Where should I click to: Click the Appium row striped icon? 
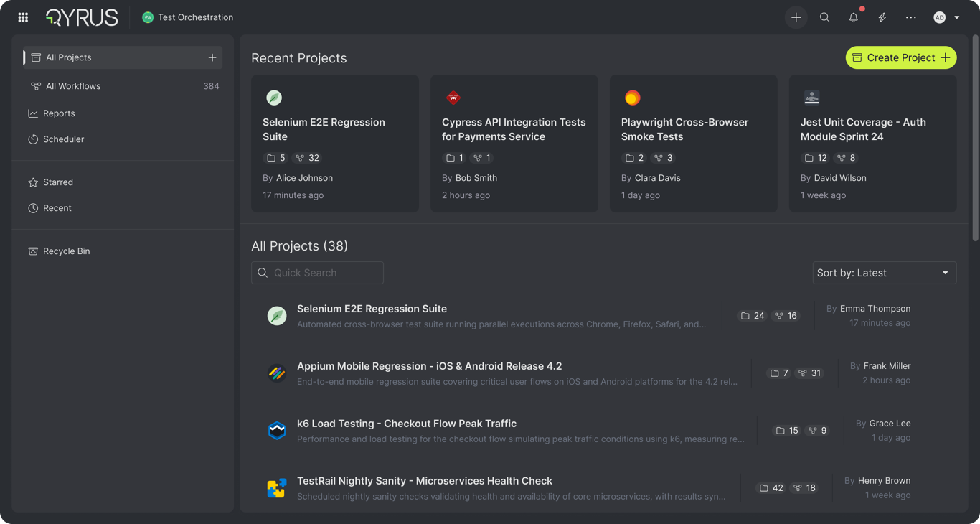pos(277,373)
